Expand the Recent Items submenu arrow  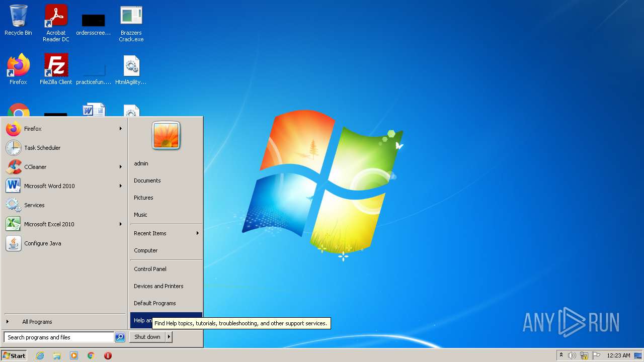(x=198, y=233)
